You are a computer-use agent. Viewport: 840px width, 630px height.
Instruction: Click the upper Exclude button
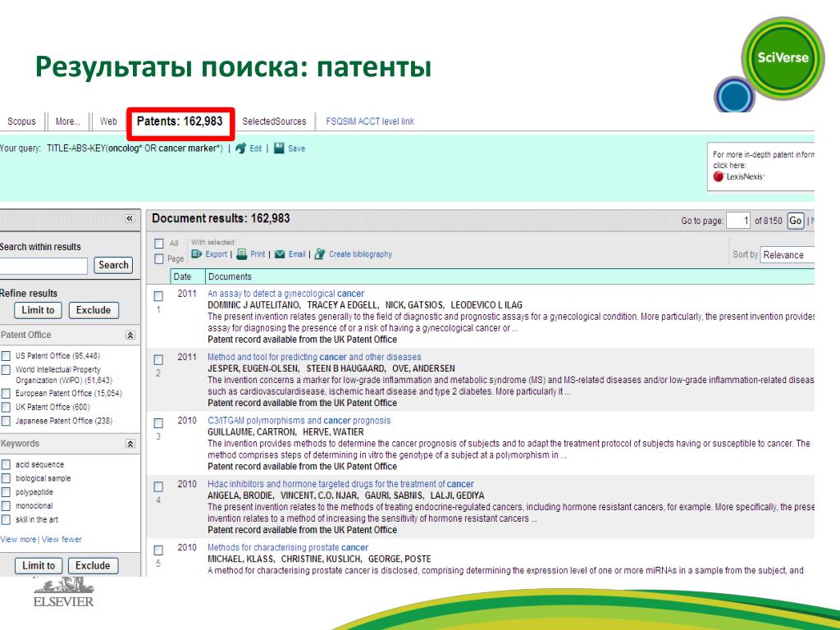[94, 310]
